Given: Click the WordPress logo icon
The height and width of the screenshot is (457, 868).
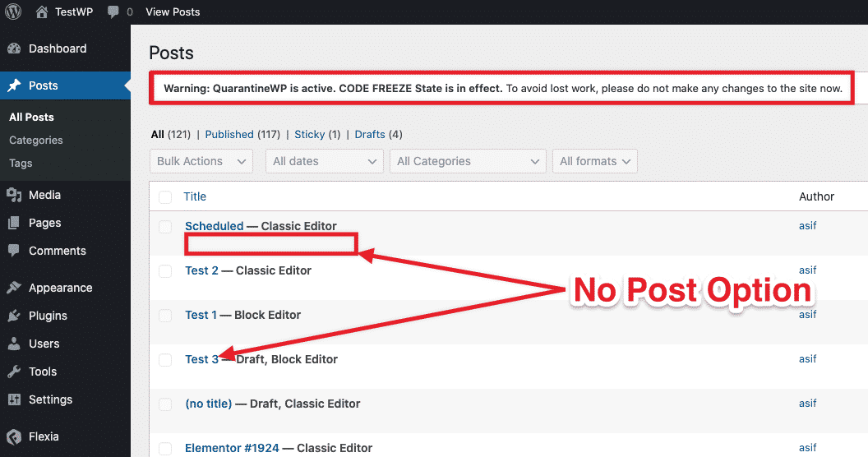Looking at the screenshot, I should pyautogui.click(x=13, y=12).
